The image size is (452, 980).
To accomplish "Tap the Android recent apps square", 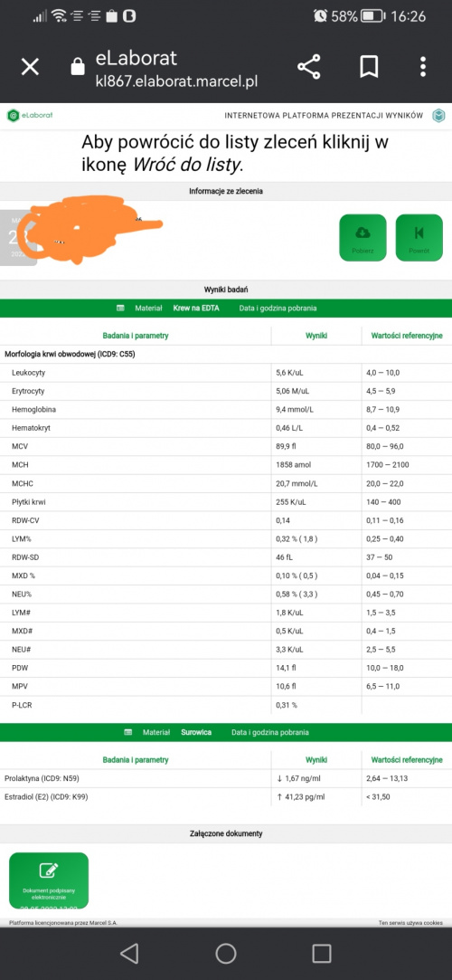I will coord(322,953).
